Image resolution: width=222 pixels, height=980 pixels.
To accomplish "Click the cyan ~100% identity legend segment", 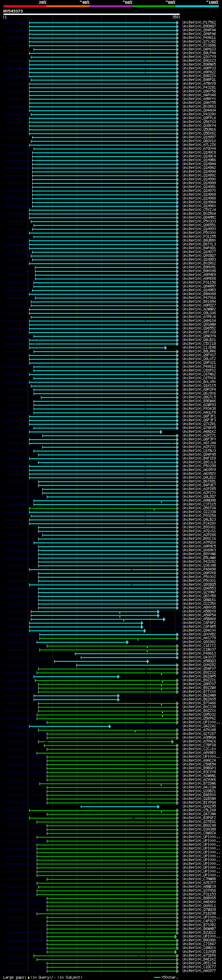I will coord(197,6).
